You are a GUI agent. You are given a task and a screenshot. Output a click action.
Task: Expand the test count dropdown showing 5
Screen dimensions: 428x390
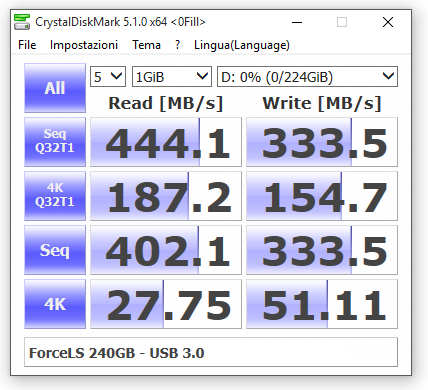click(108, 77)
